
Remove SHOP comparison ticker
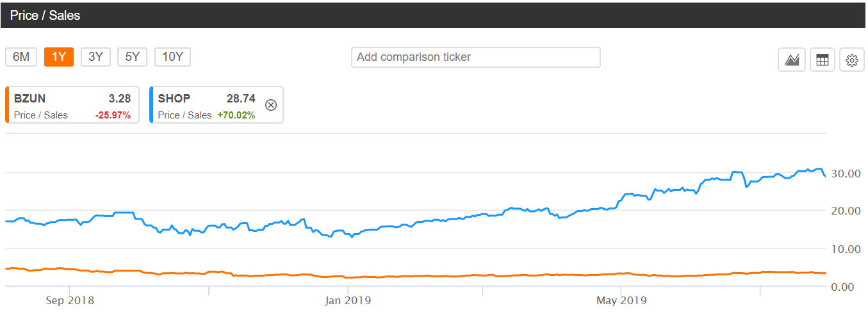point(271,105)
